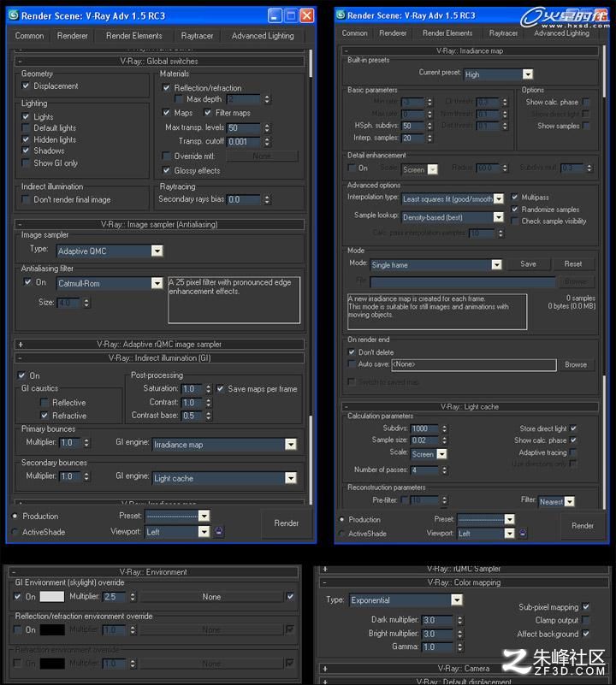
Task: Enable the Override mtl checkbox
Action: 166,156
